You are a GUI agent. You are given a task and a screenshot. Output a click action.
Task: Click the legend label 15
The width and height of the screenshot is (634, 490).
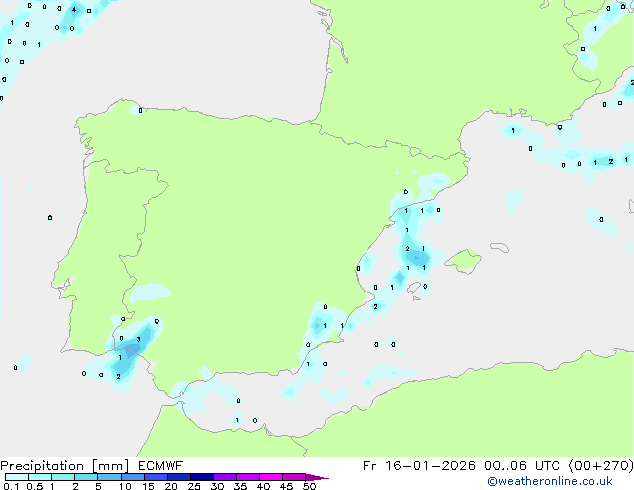click(148, 486)
